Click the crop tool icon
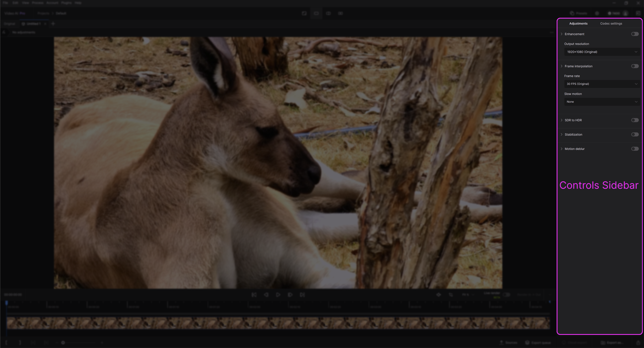This screenshot has width=644, height=348. coord(451,295)
